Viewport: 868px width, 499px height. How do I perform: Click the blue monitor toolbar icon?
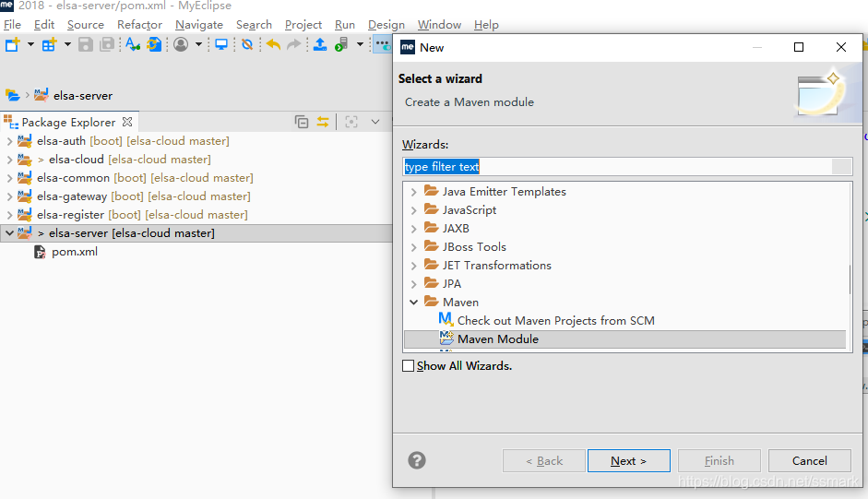tap(221, 44)
